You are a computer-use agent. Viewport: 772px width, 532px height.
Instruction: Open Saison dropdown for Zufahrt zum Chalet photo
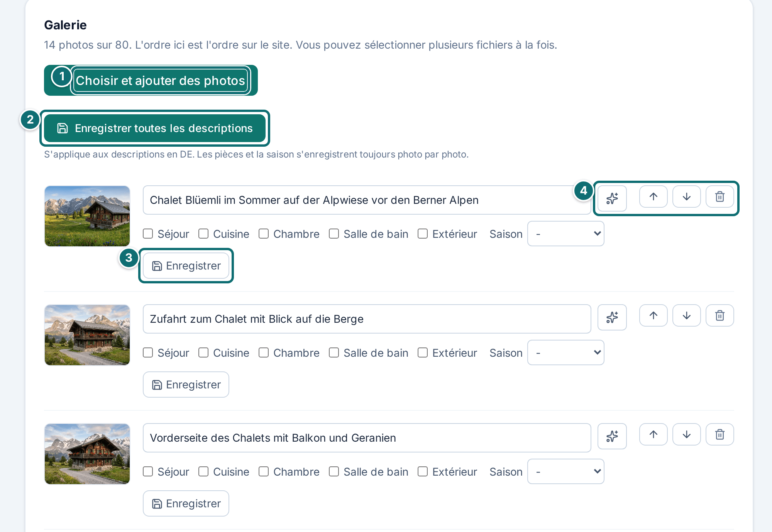(565, 352)
